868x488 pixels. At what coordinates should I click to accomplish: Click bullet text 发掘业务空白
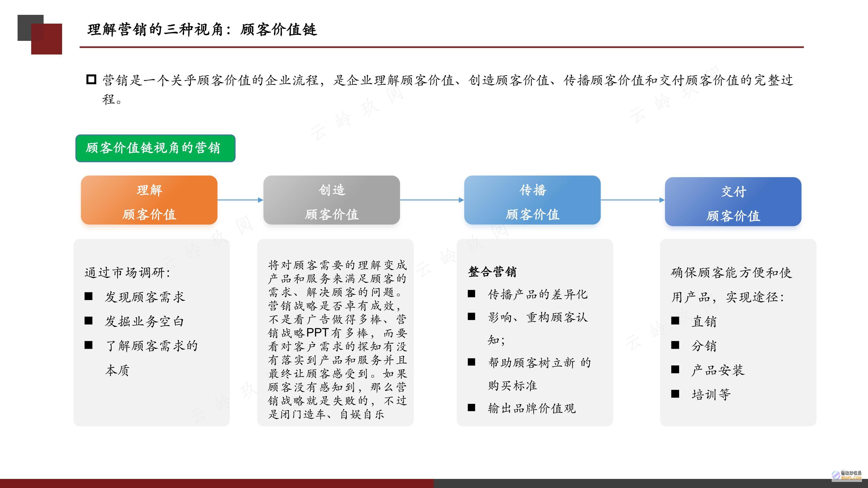(144, 321)
